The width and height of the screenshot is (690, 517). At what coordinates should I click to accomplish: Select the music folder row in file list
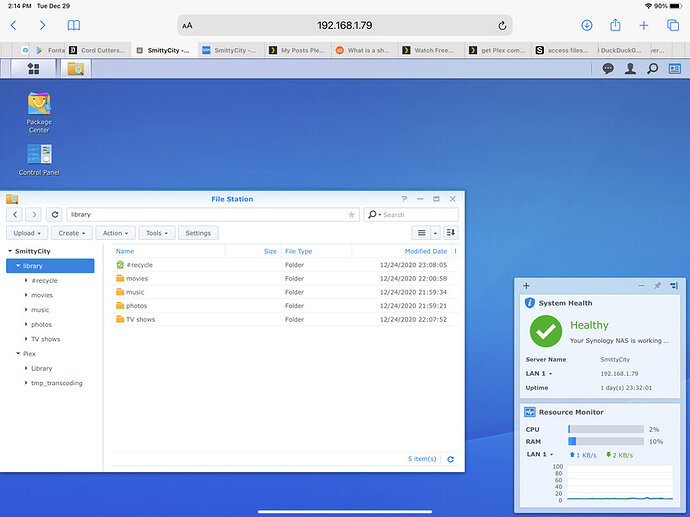click(285, 292)
